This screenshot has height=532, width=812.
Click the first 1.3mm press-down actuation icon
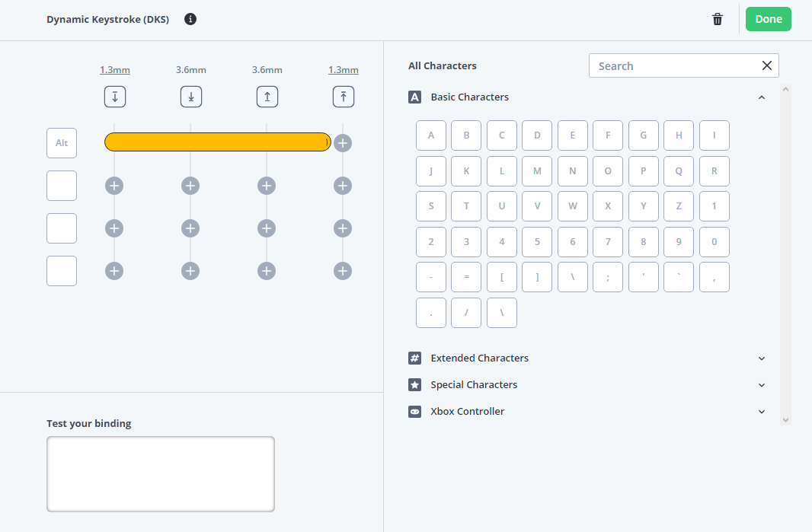click(x=114, y=97)
